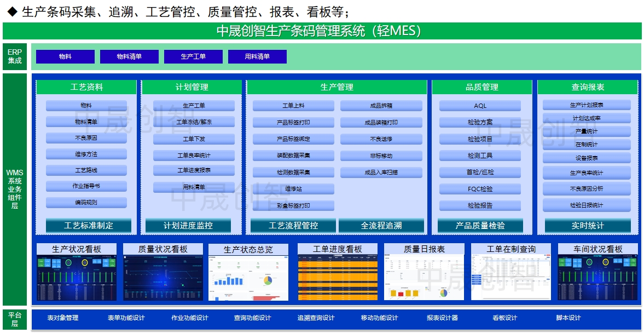Open the 工艺资料 section header
This screenshot has width=644, height=333.
pos(86,87)
